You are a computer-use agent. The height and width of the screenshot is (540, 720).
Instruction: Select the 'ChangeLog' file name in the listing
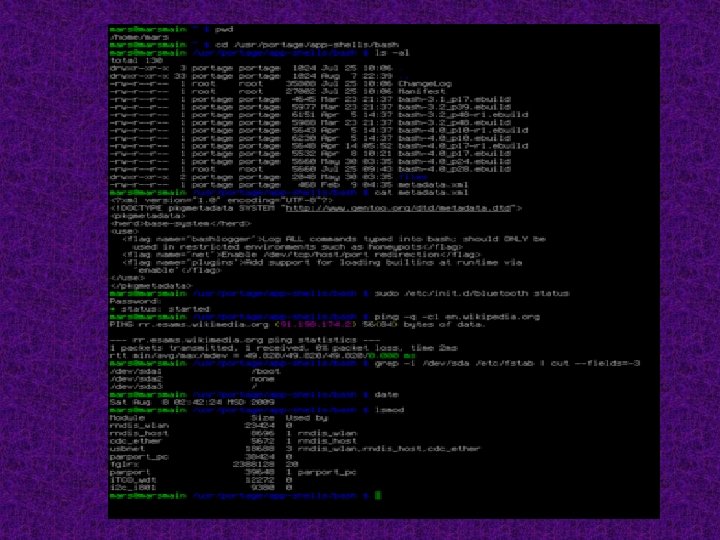click(x=425, y=84)
